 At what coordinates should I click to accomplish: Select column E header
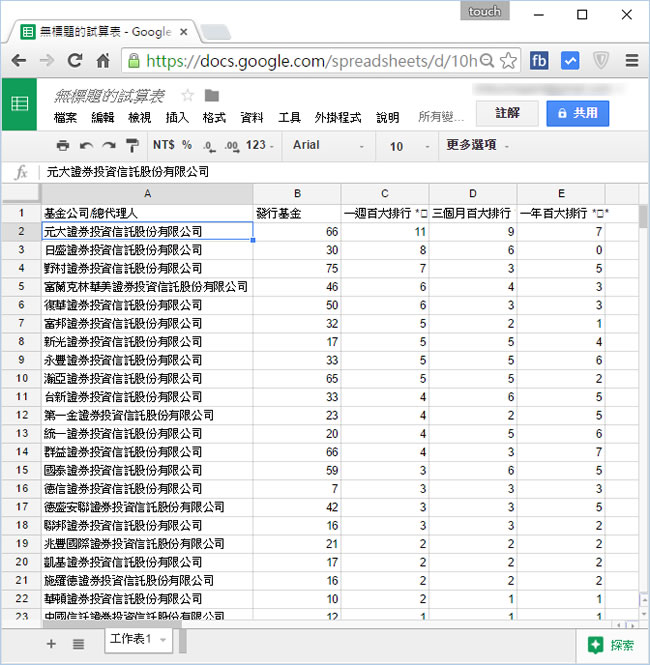tap(561, 194)
